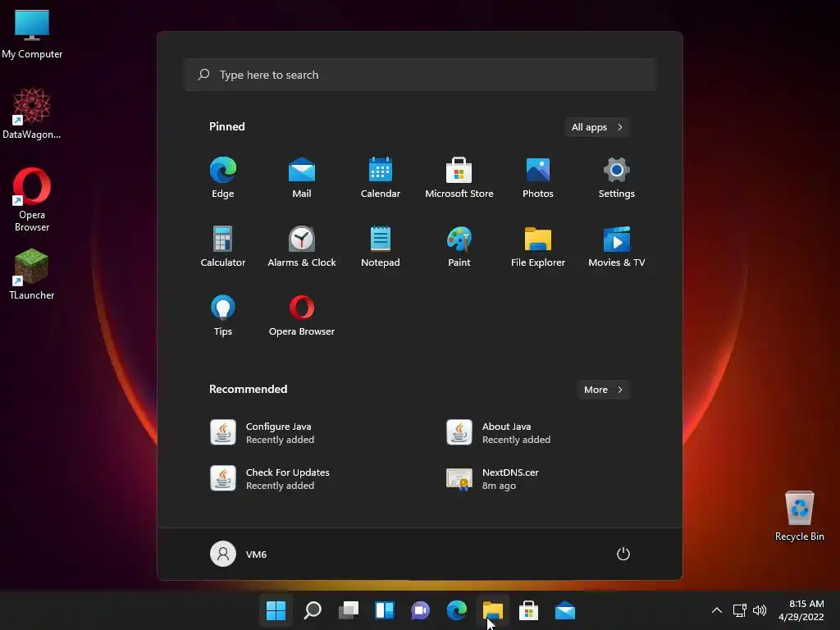Image resolution: width=840 pixels, height=630 pixels.
Task: Launch Notepad from pinned apps
Action: 381,246
